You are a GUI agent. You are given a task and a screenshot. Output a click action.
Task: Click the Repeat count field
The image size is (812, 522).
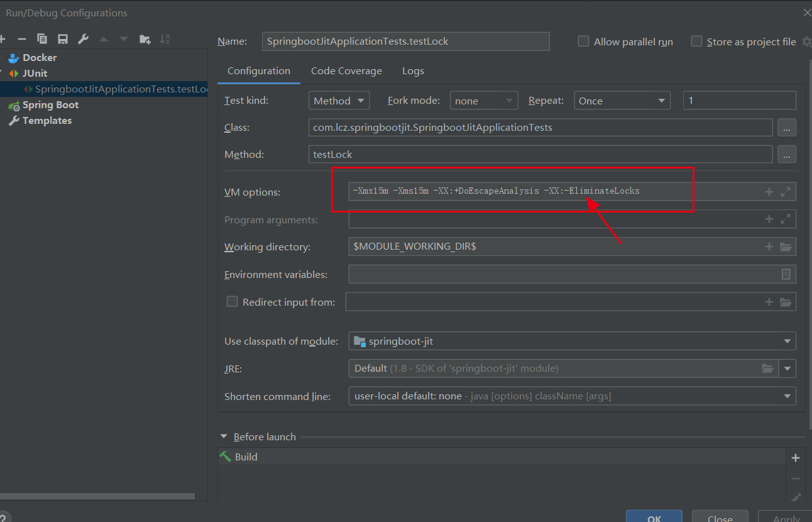pos(740,101)
